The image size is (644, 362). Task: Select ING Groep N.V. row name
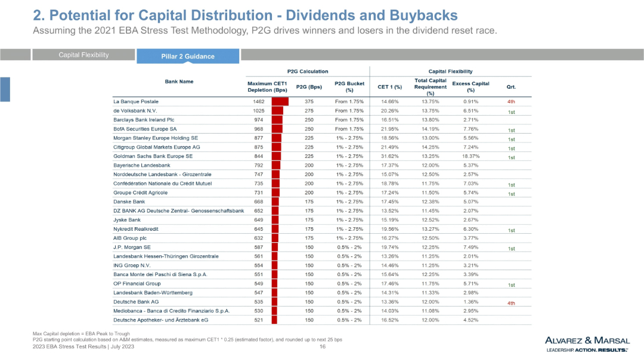[x=132, y=265]
